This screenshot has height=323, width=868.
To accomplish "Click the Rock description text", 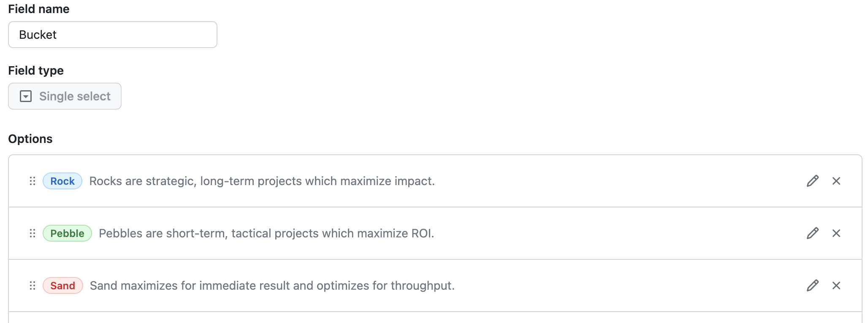I will click(x=262, y=181).
